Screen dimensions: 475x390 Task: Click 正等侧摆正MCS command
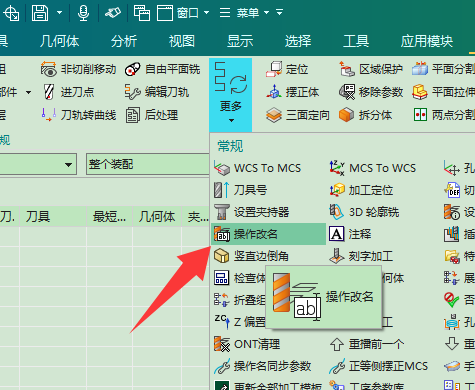[x=378, y=366]
